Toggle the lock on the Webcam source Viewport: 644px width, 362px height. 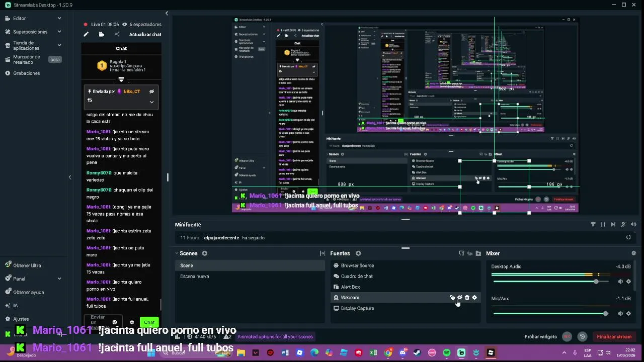tap(452, 298)
